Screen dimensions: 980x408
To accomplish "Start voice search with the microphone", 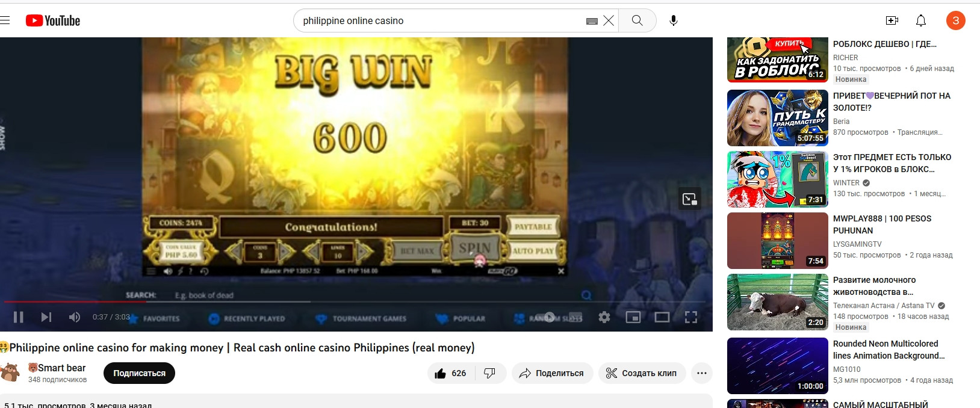I will pos(674,20).
